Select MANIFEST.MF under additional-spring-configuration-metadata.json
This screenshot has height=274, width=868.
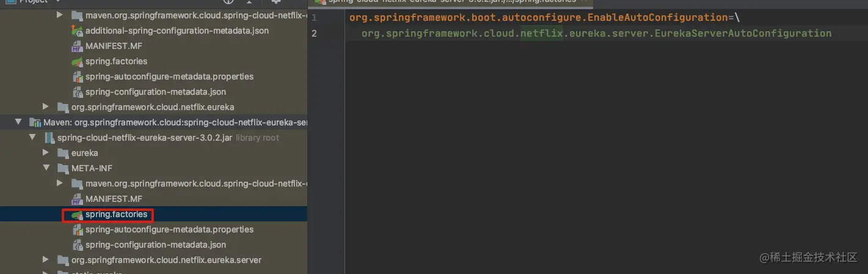pos(114,46)
